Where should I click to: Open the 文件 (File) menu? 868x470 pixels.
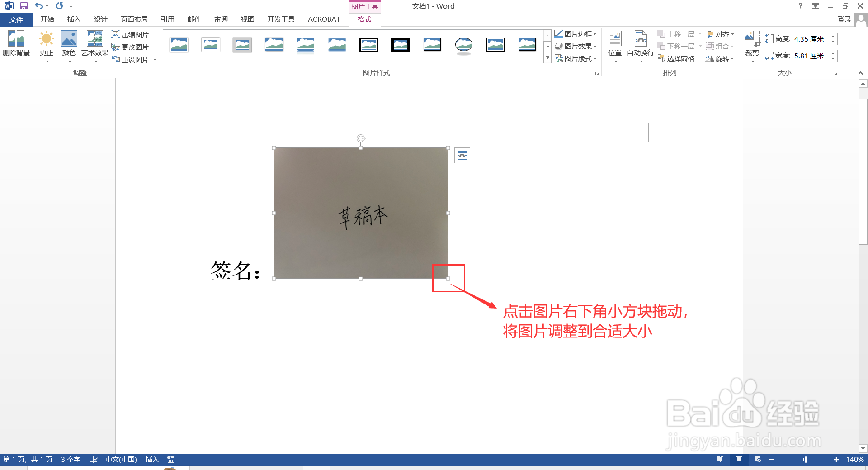tap(16, 19)
